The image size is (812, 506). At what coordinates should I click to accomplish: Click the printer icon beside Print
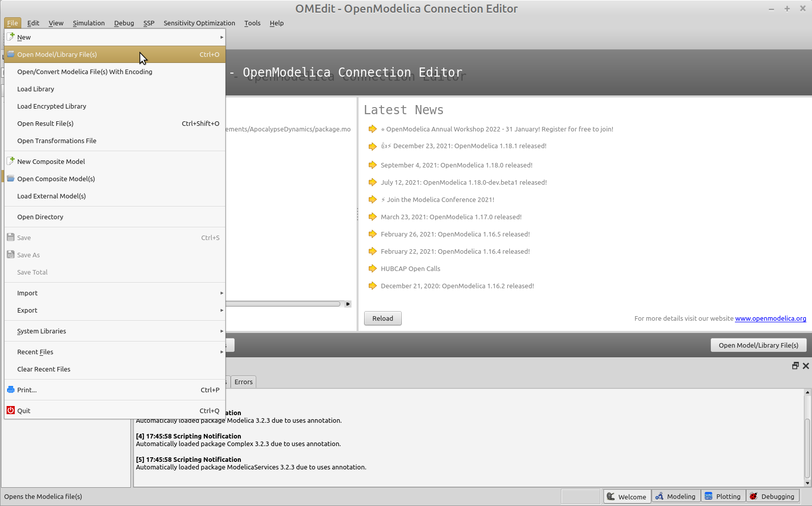[11, 389]
